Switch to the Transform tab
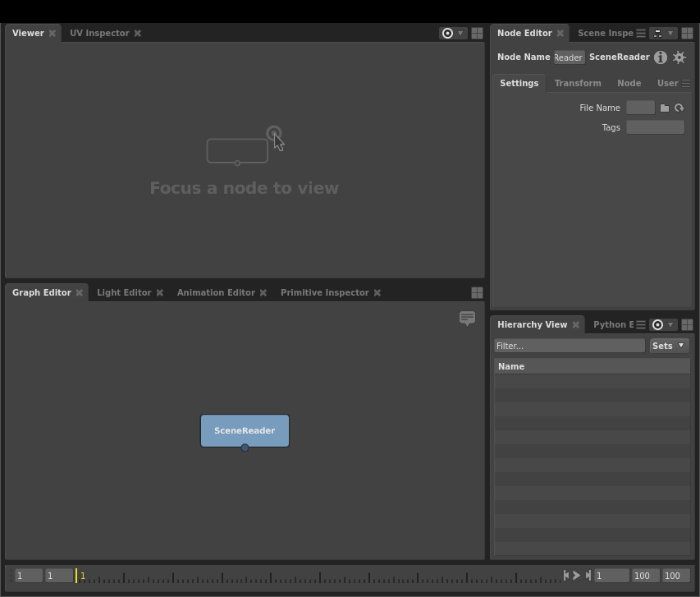 click(578, 83)
